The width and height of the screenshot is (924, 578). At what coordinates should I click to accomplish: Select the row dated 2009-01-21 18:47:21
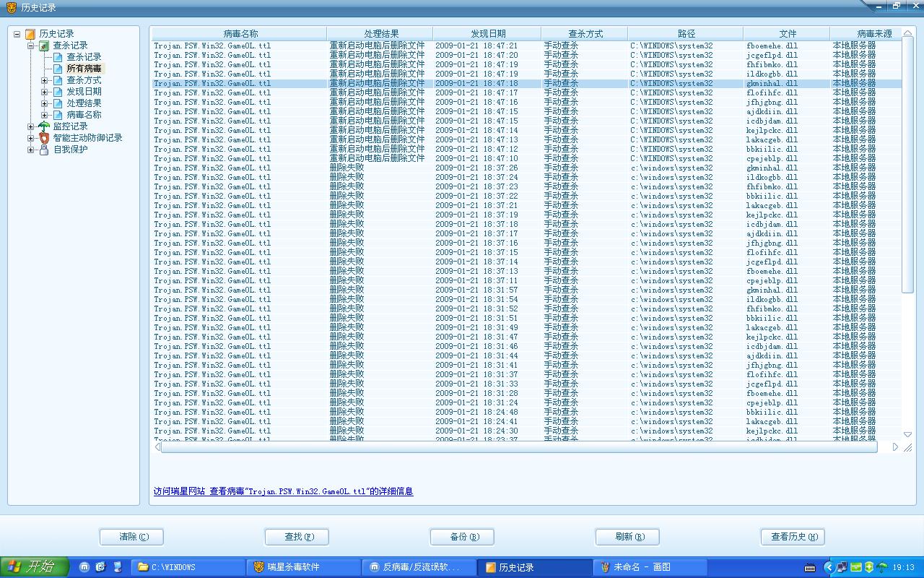[527, 46]
